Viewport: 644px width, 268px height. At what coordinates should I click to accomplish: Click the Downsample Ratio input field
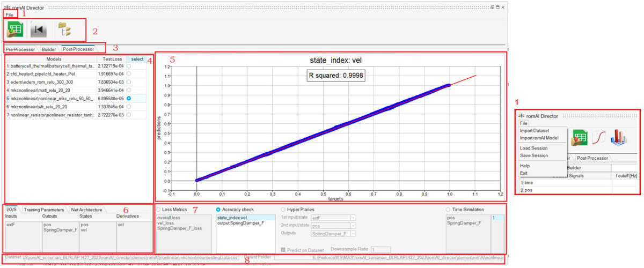point(380,249)
